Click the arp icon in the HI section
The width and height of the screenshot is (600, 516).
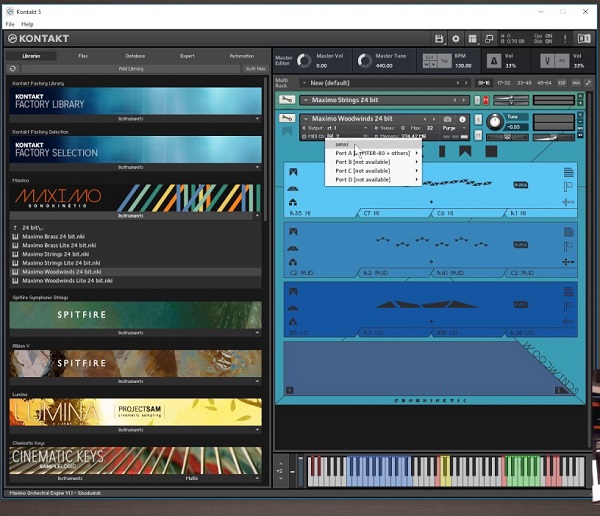click(x=293, y=172)
